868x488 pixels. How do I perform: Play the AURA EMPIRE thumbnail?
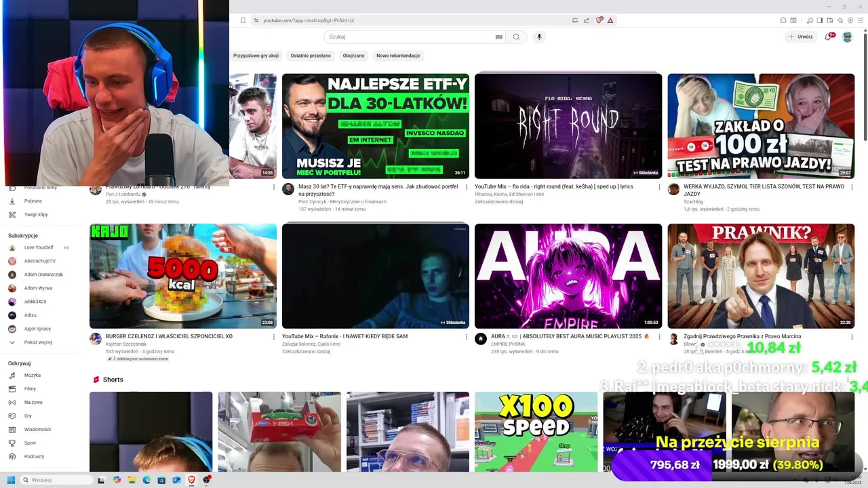[568, 276]
